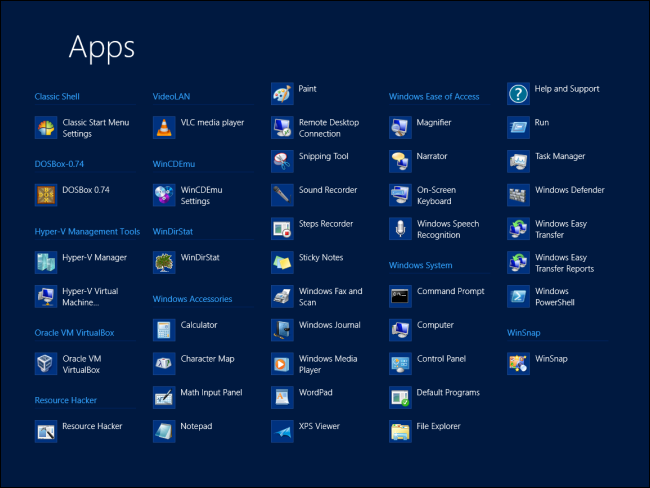Image resolution: width=650 pixels, height=488 pixels.
Task: Open the Command Prompt icon
Action: click(400, 297)
